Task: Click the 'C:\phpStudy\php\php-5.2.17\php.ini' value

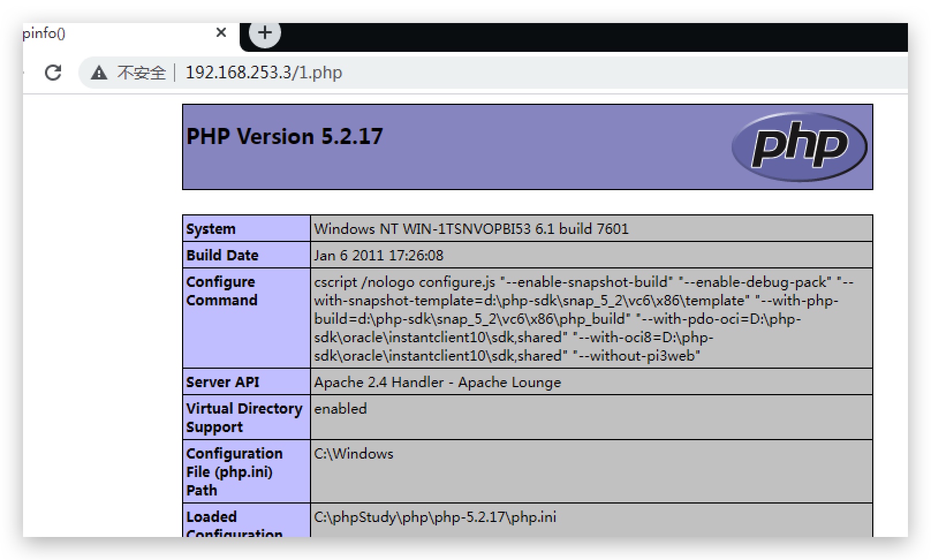Action: tap(435, 517)
